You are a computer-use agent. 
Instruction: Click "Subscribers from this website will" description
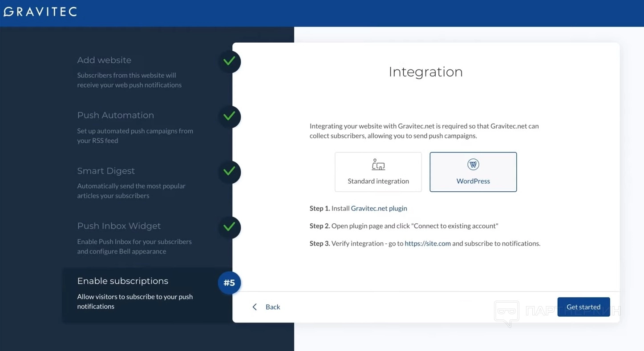click(130, 80)
